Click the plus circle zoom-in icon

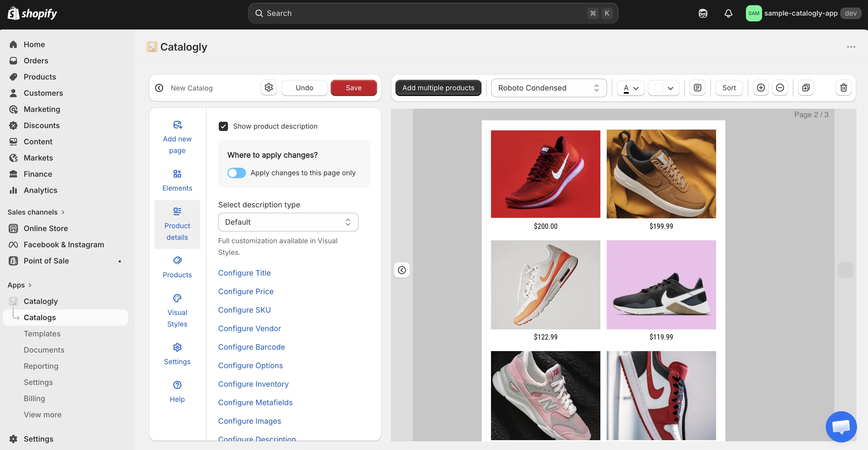coord(761,88)
